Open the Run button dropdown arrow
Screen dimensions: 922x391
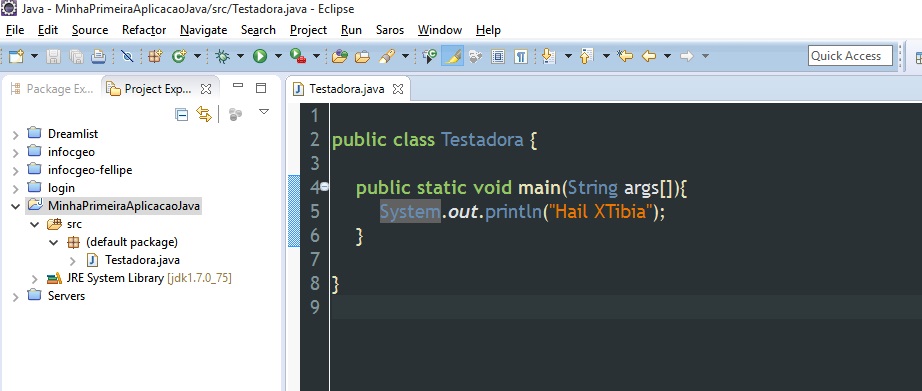278,56
